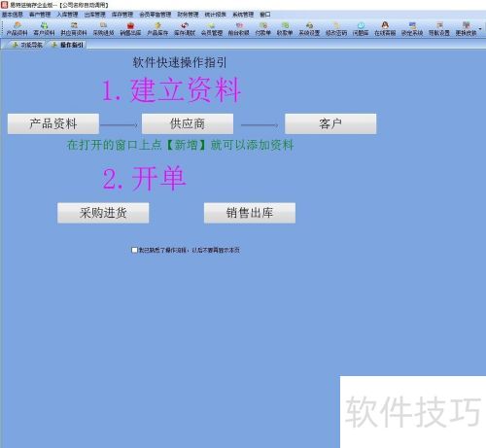
Task: Click the 产品资料 guide button
Action: click(53, 123)
